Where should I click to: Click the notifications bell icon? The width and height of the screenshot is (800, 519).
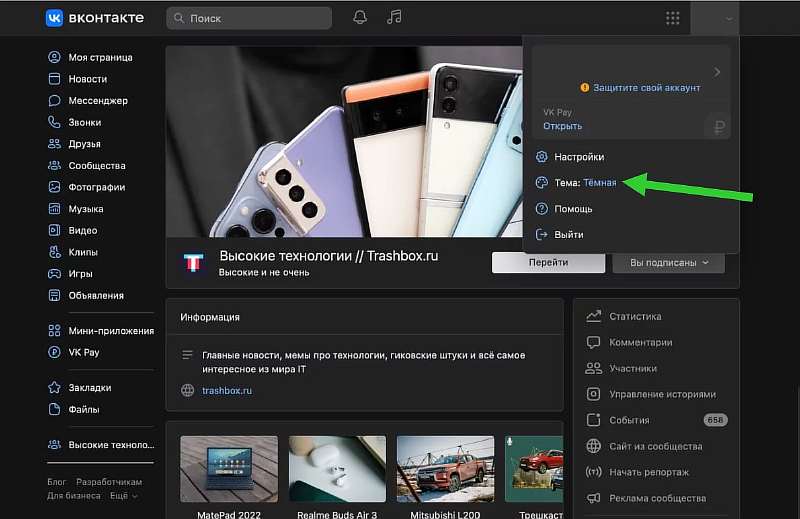tap(360, 18)
